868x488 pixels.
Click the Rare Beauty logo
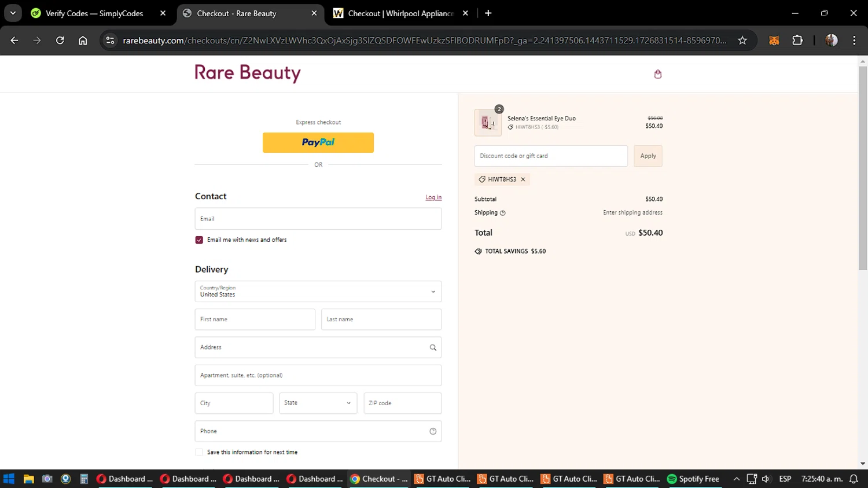pyautogui.click(x=248, y=73)
